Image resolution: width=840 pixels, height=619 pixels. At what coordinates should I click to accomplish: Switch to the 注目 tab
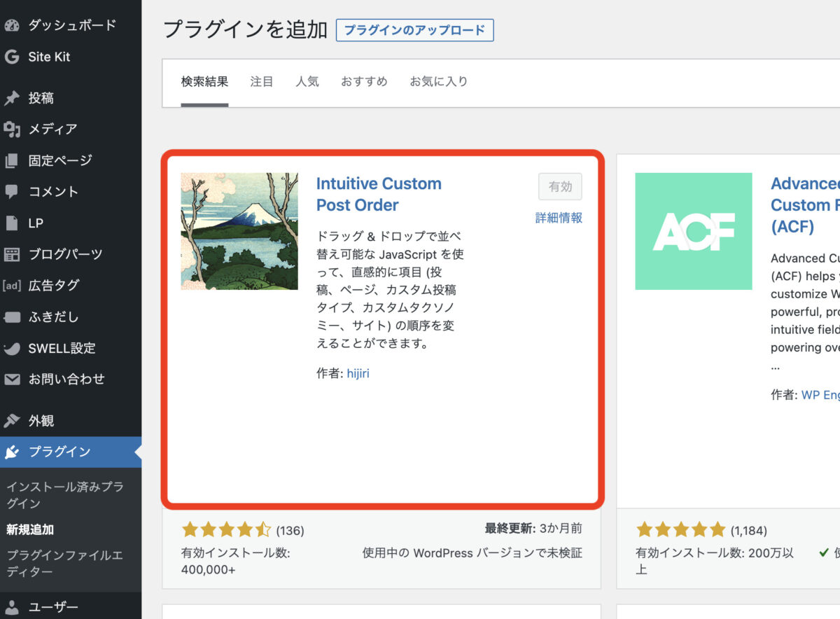(262, 81)
